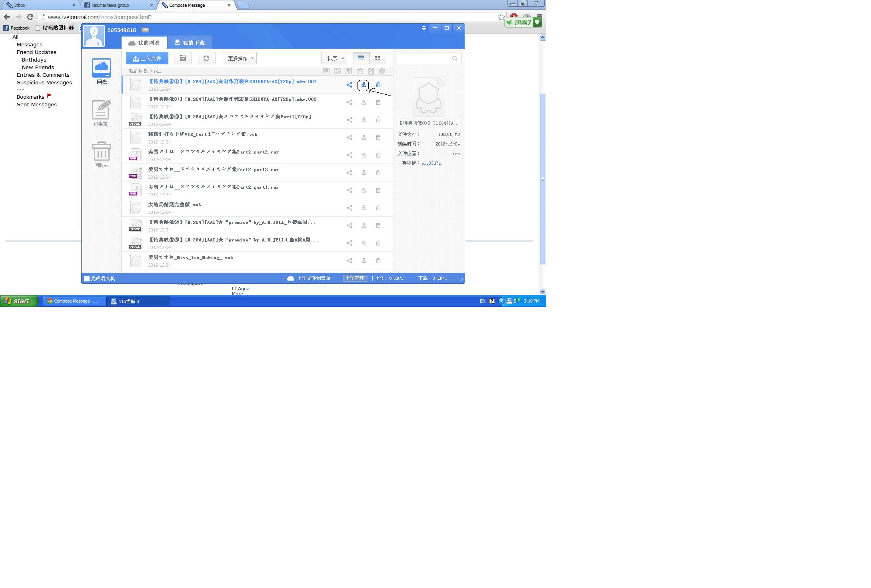
Task: Expand the 更多操作 dropdown
Action: pos(240,58)
